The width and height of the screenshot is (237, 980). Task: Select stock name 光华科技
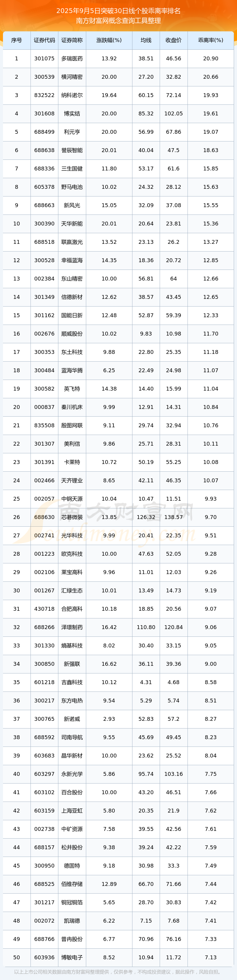point(72,536)
